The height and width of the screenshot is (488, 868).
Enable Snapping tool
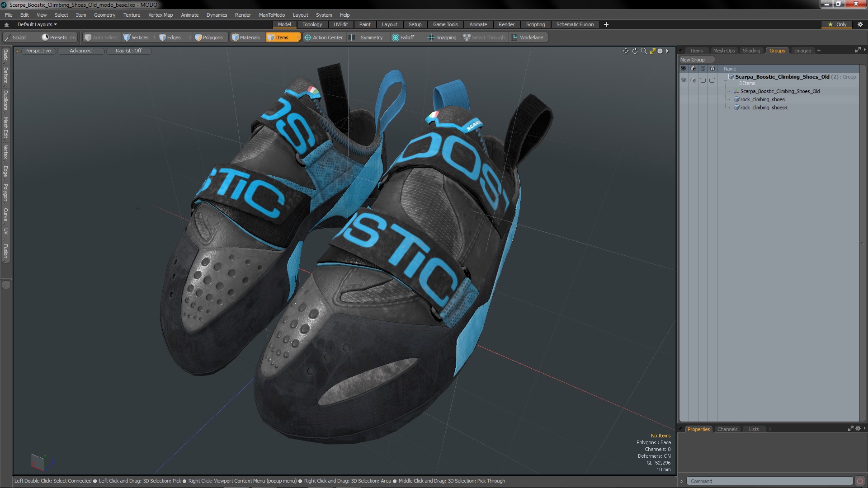(442, 38)
